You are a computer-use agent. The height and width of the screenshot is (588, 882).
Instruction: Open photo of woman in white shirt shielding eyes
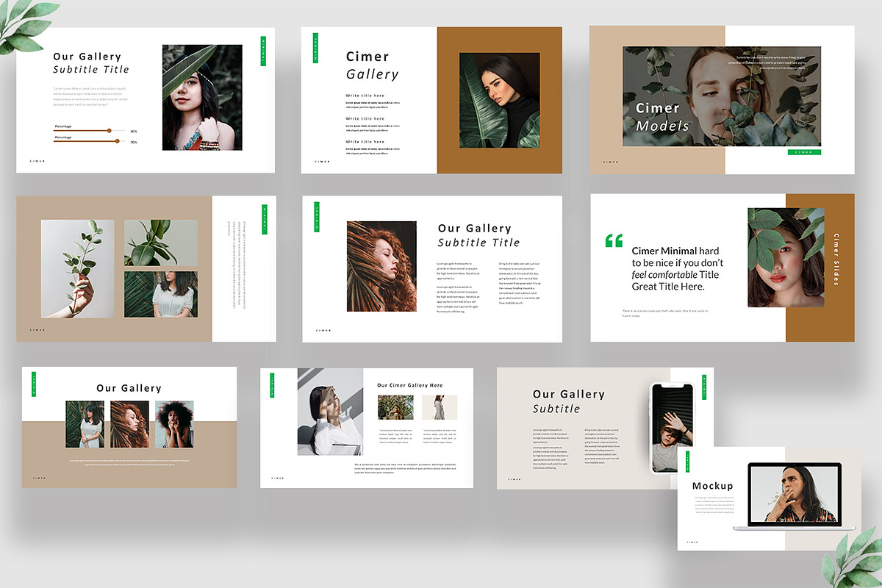click(x=330, y=412)
